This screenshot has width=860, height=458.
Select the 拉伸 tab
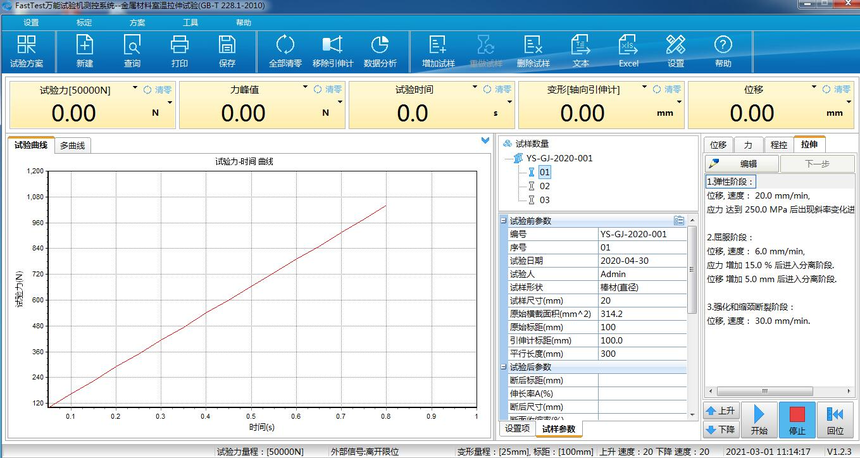(809, 144)
